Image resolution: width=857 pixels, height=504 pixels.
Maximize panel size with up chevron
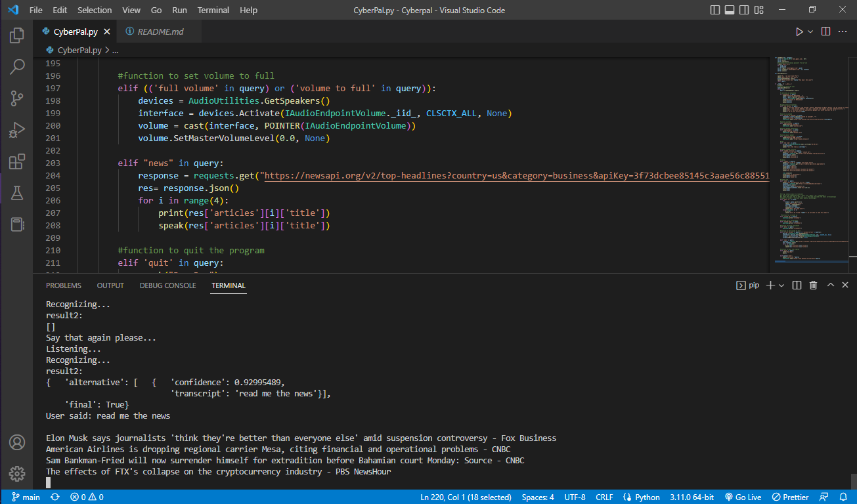click(830, 285)
